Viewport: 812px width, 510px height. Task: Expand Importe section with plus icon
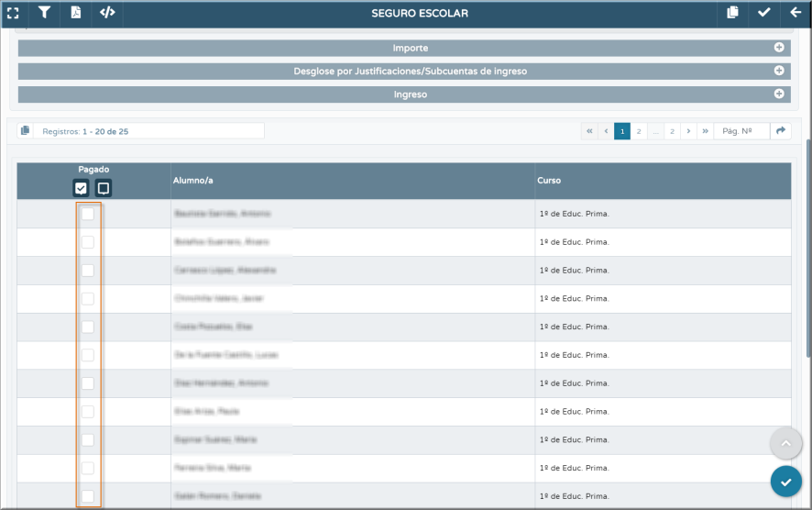coord(779,47)
